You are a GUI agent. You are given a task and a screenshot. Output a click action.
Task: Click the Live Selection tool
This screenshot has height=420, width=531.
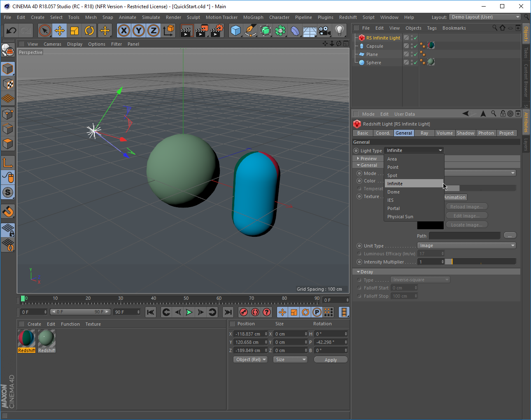click(x=45, y=30)
